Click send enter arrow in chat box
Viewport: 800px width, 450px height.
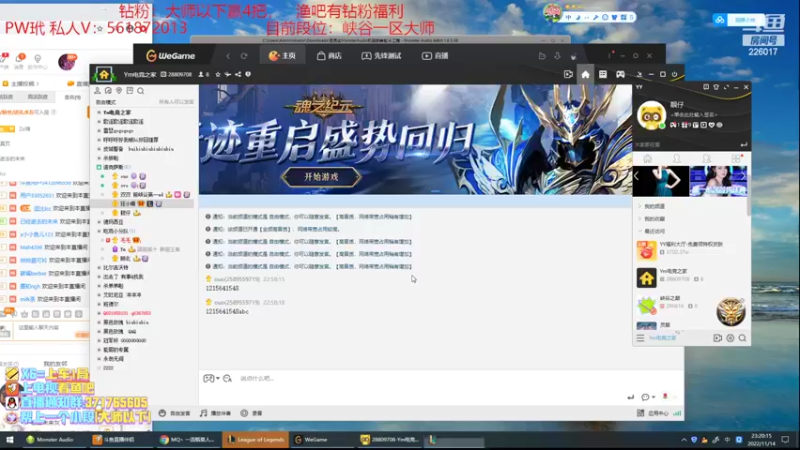pyautogui.click(x=631, y=397)
